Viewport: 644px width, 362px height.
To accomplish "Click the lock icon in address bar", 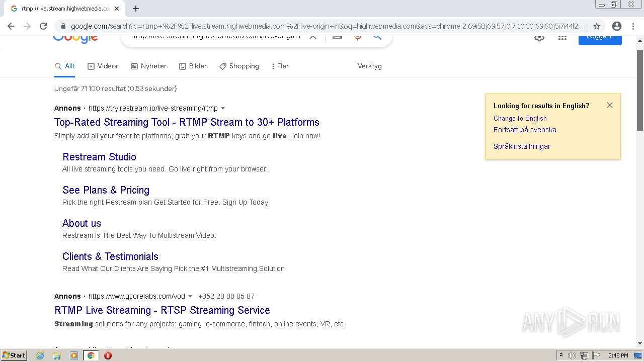I will pyautogui.click(x=63, y=26).
